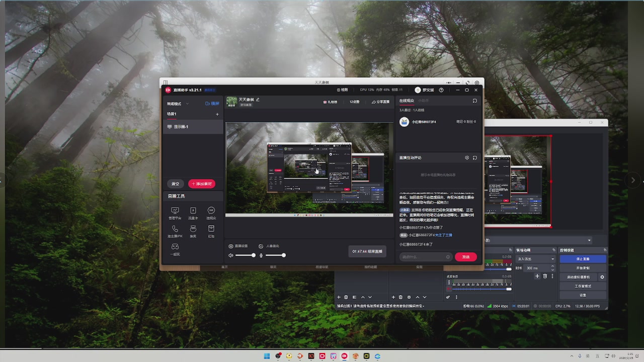
Task: Toggle the microphone mute icon
Action: click(x=261, y=255)
